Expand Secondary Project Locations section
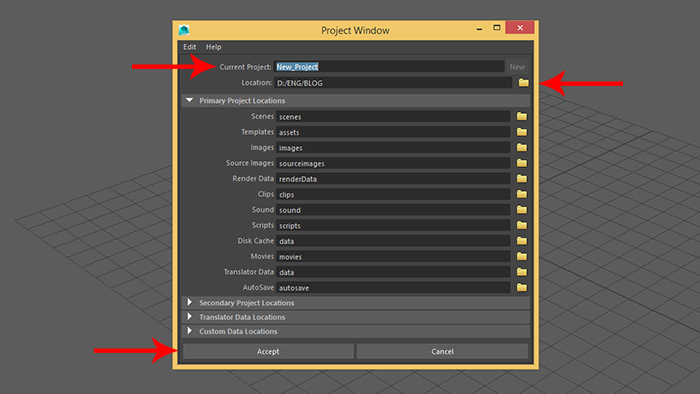700x394 pixels. pyautogui.click(x=190, y=303)
